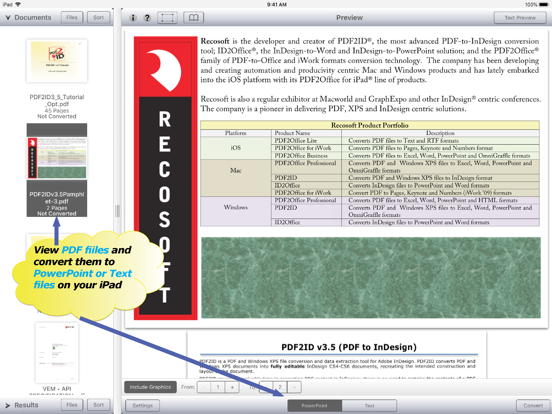Screen dimensions: 552x414
Task: Decrease the From page number
Action: (x=204, y=387)
